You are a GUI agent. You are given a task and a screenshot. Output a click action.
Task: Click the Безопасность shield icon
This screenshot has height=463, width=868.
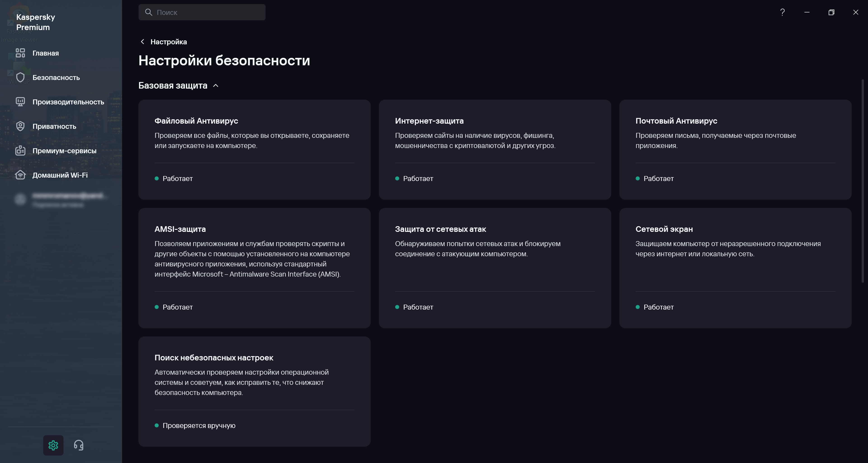[20, 78]
